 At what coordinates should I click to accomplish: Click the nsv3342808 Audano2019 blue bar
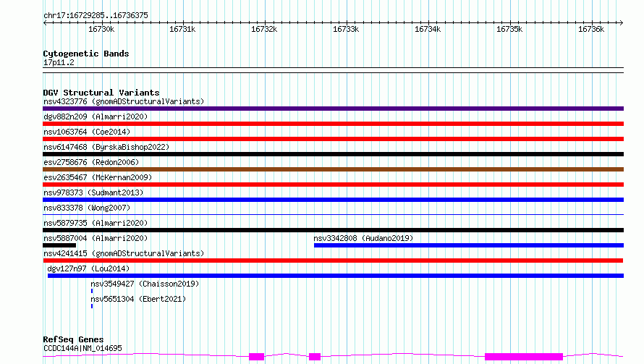[469, 245]
